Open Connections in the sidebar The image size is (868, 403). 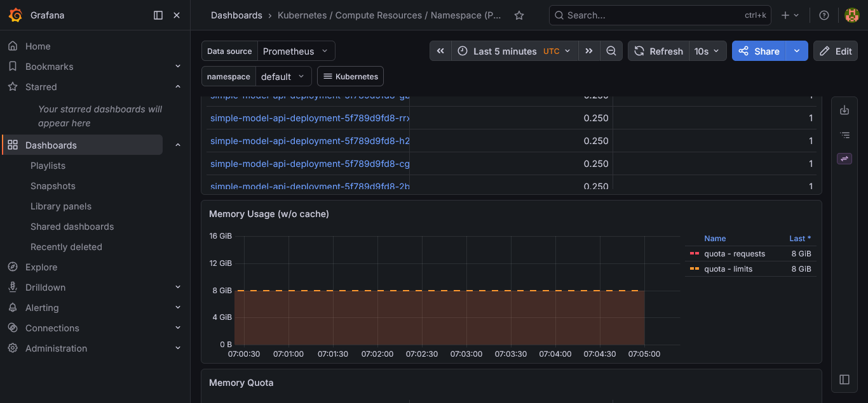pyautogui.click(x=52, y=328)
